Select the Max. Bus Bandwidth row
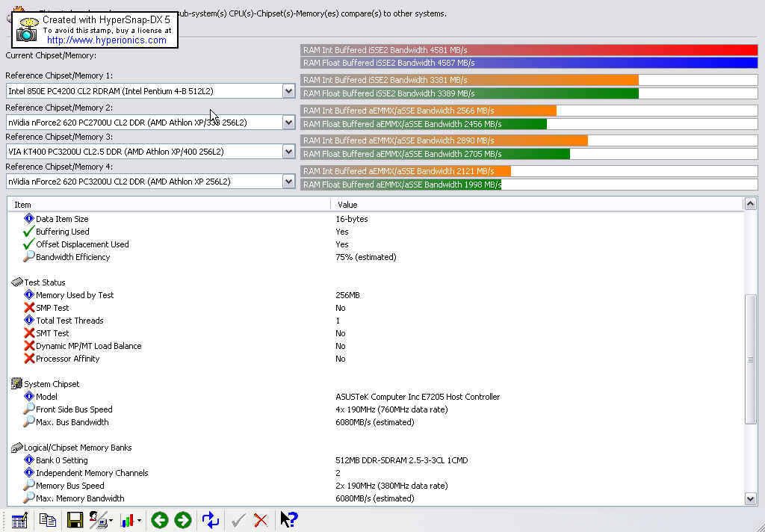Screen dimensions: 765x532 tap(376, 422)
